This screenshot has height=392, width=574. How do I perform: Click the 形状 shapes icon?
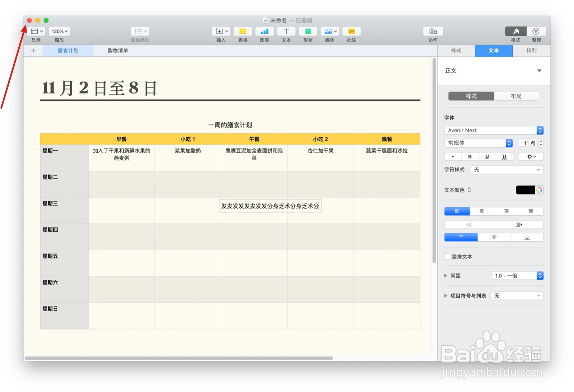click(x=308, y=32)
